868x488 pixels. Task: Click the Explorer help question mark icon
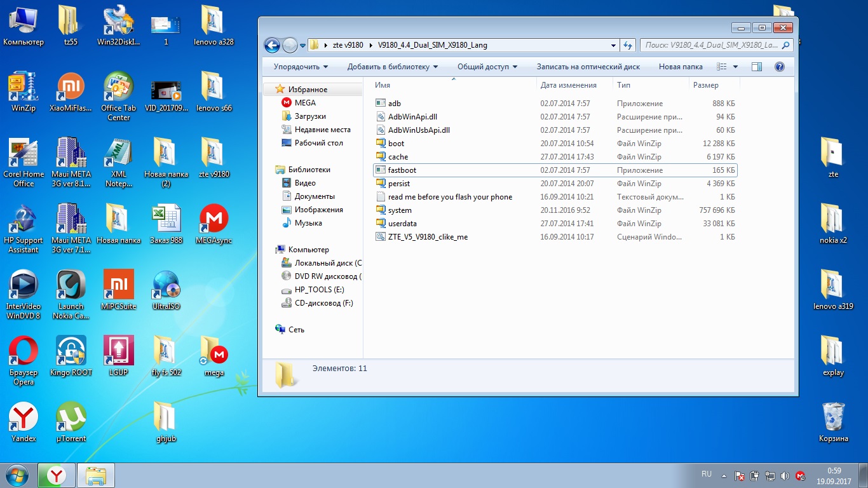(780, 67)
